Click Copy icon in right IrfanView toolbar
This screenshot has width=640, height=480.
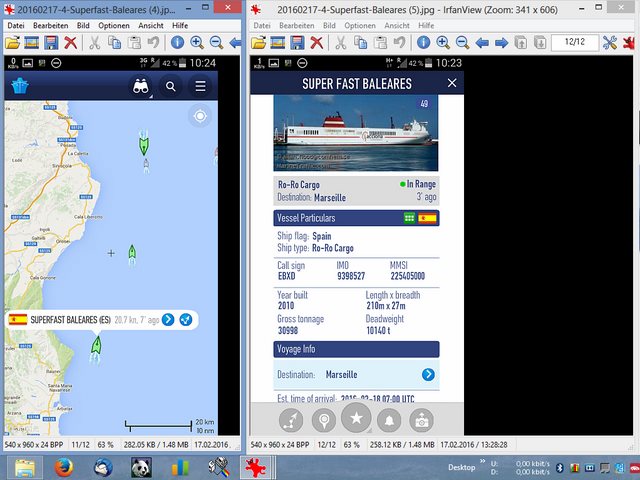[x=361, y=42]
